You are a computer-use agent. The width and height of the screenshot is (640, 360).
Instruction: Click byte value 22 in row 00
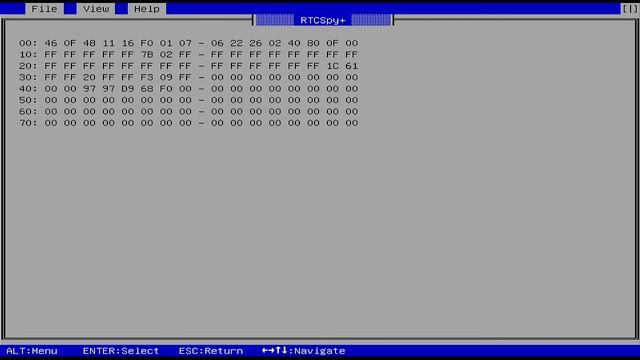(x=236, y=43)
